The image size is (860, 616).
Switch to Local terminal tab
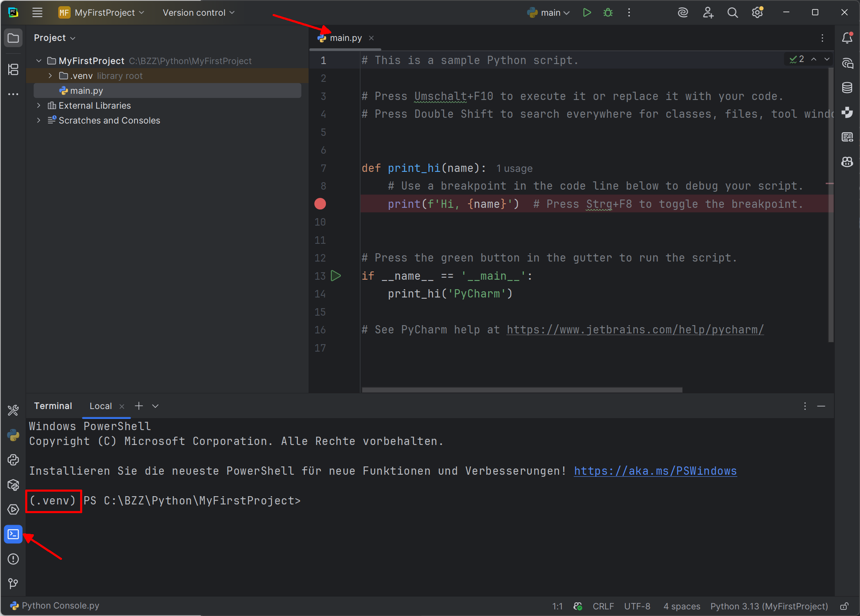pyautogui.click(x=100, y=406)
